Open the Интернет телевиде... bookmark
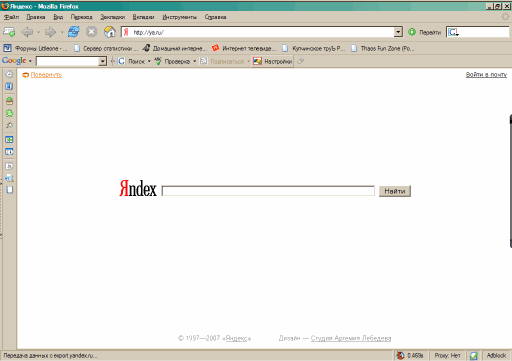The height and width of the screenshot is (361, 512). coord(244,48)
